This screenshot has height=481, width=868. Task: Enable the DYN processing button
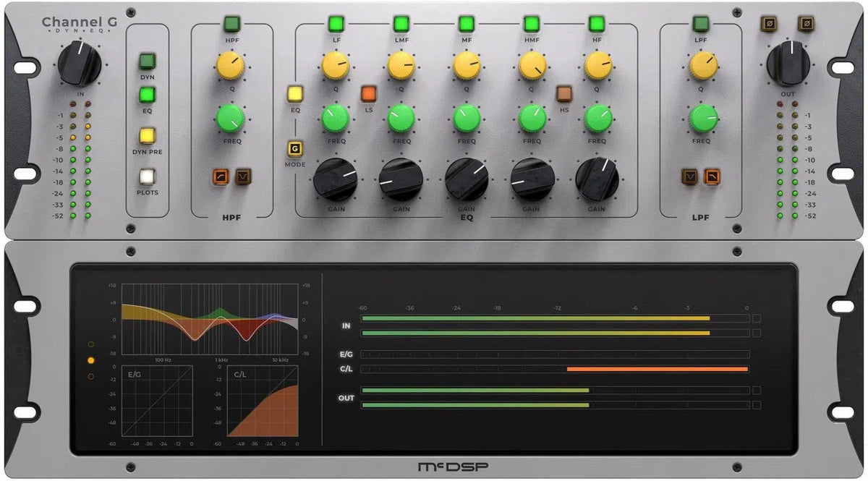point(145,61)
